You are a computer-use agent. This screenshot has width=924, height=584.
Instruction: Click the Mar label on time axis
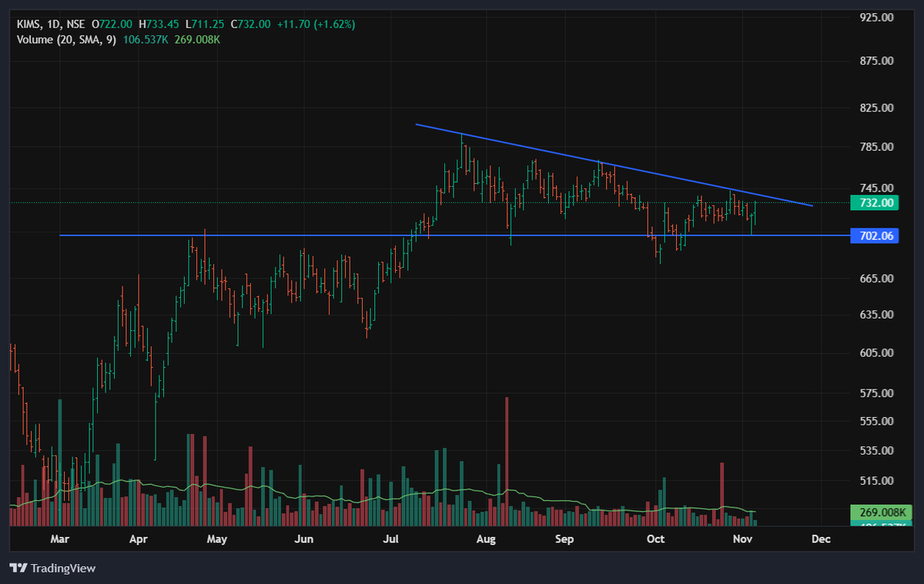coord(59,539)
